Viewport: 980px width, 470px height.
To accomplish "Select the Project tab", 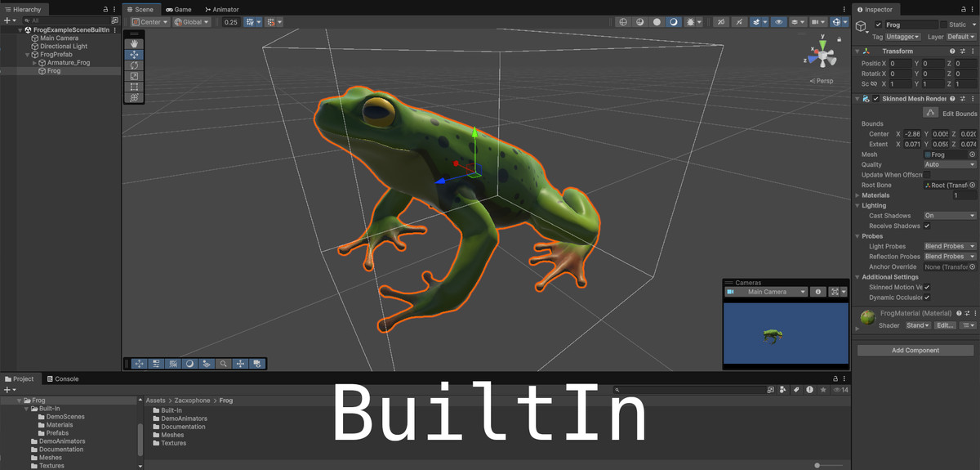I will pos(20,378).
